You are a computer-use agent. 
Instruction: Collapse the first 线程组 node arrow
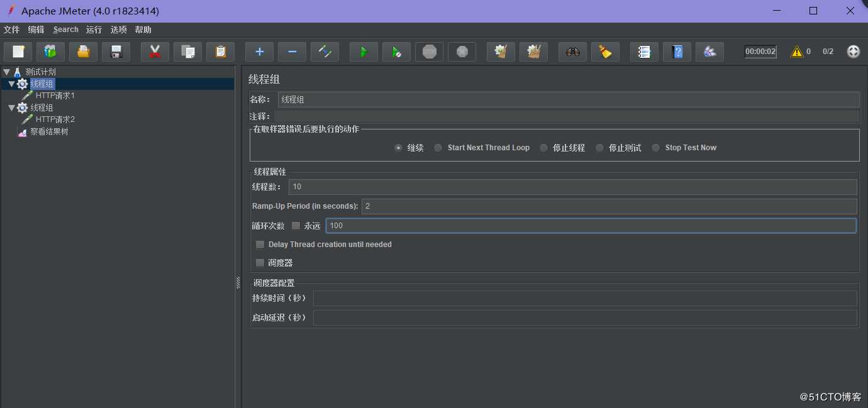point(11,84)
